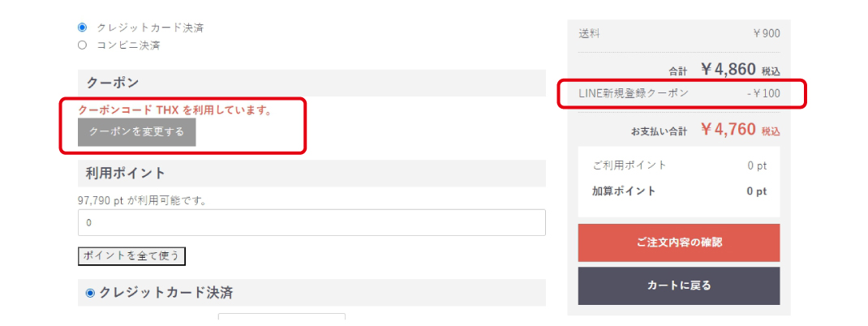Select the radio in the bold クレジットカード決済 heading
Image resolution: width=868 pixels, height=326 pixels.
[x=90, y=293]
